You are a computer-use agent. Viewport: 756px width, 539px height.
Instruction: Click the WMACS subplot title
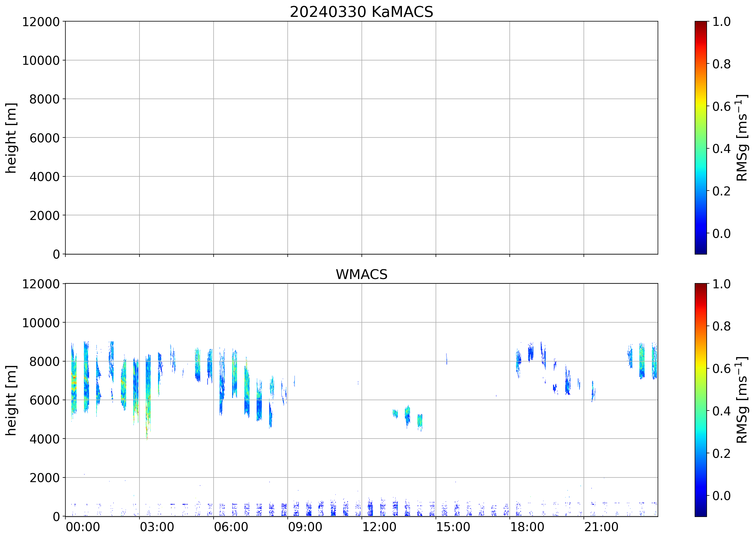pyautogui.click(x=362, y=274)
